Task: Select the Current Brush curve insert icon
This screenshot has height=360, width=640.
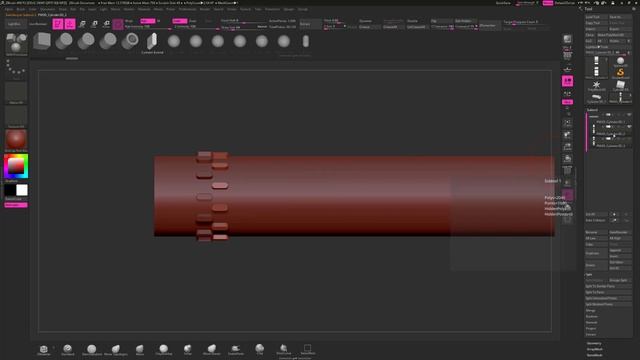Action: point(152,41)
